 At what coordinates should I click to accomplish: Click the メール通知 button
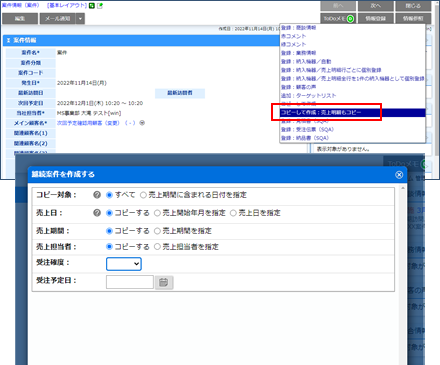coord(58,19)
